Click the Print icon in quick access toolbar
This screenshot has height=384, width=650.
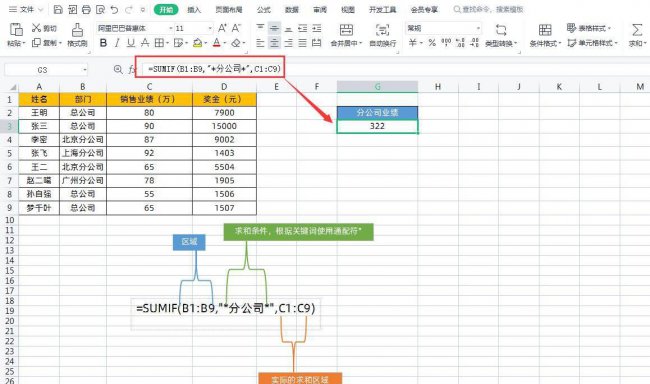(x=86, y=9)
